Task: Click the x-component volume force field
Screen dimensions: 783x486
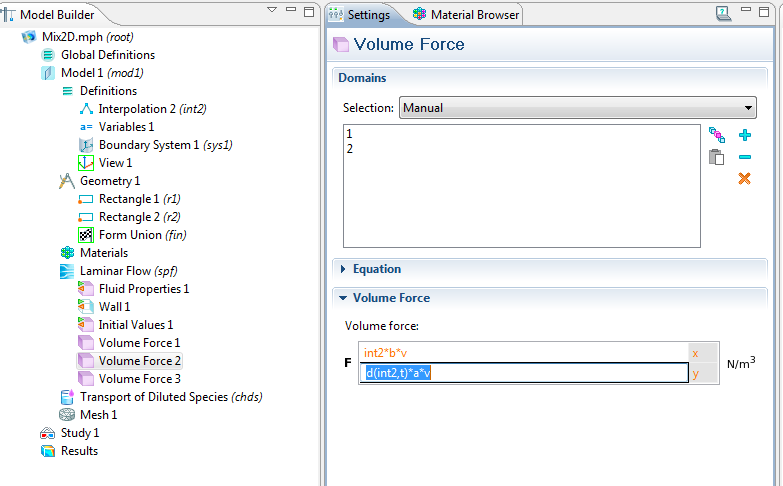Action: (522, 353)
